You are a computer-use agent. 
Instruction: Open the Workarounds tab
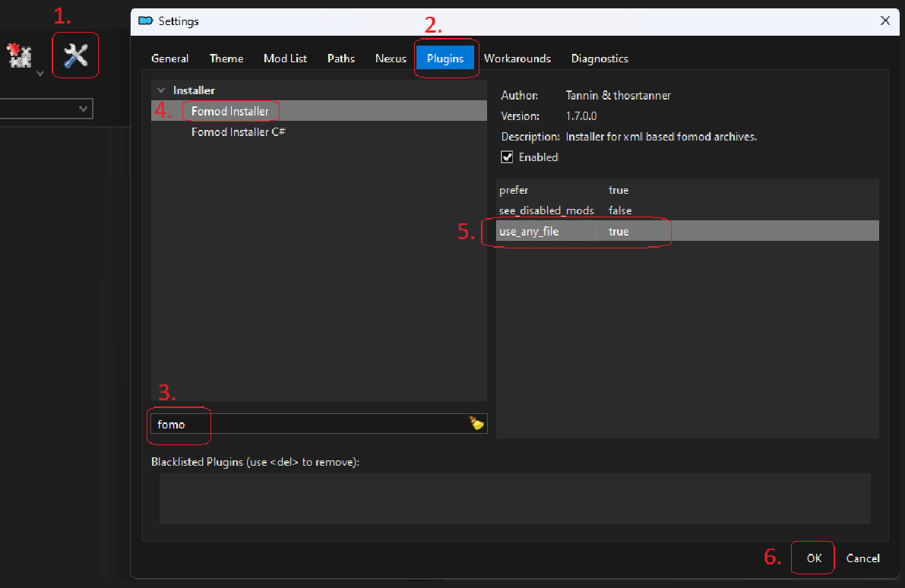517,58
